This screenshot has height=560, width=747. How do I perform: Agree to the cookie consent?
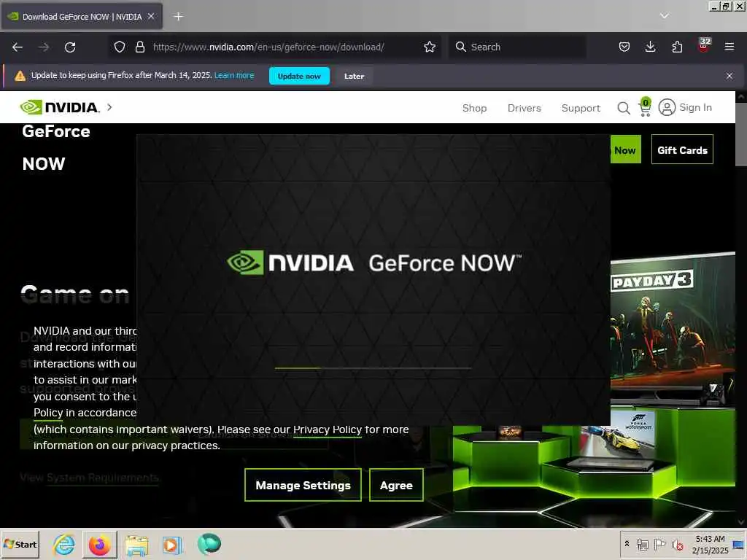tap(396, 485)
